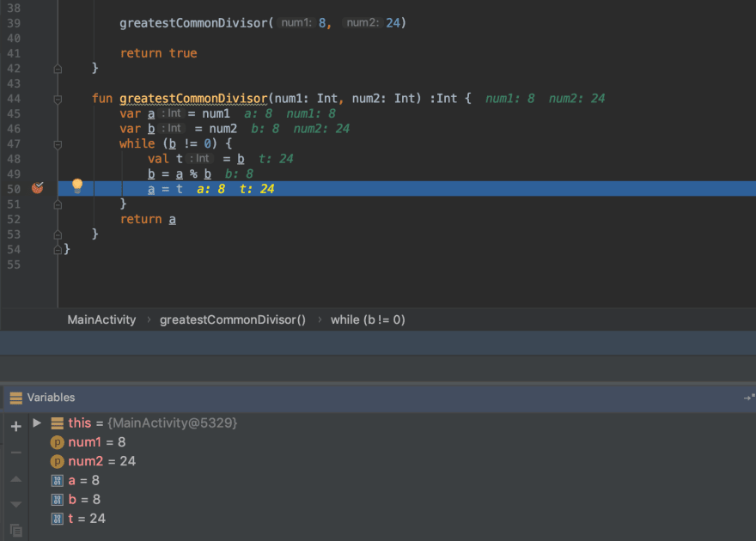This screenshot has width=756, height=541.
Task: Expand the 'this' MainActivity variable node
Action: tap(37, 423)
